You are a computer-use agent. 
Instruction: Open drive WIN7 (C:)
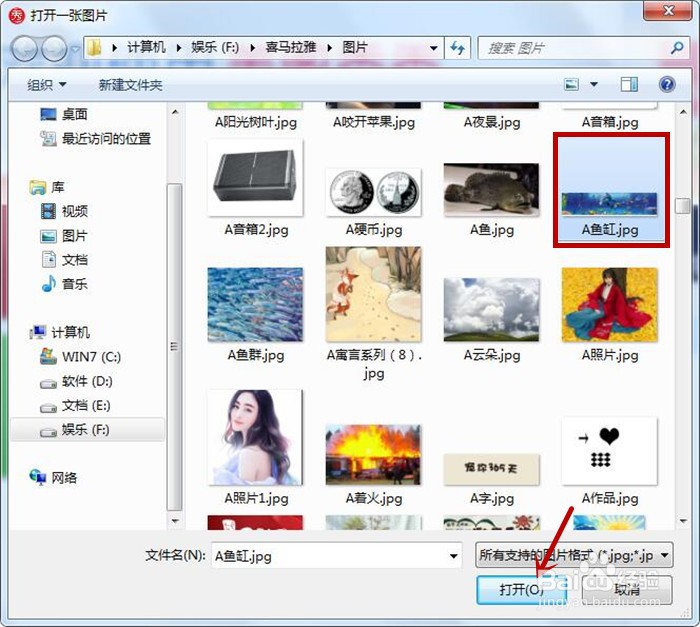click(80, 357)
